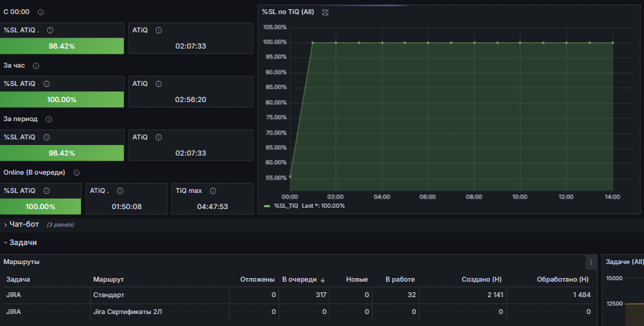The height and width of the screenshot is (326, 644).
Task: Click the TiQ max info icon
Action: (213, 191)
